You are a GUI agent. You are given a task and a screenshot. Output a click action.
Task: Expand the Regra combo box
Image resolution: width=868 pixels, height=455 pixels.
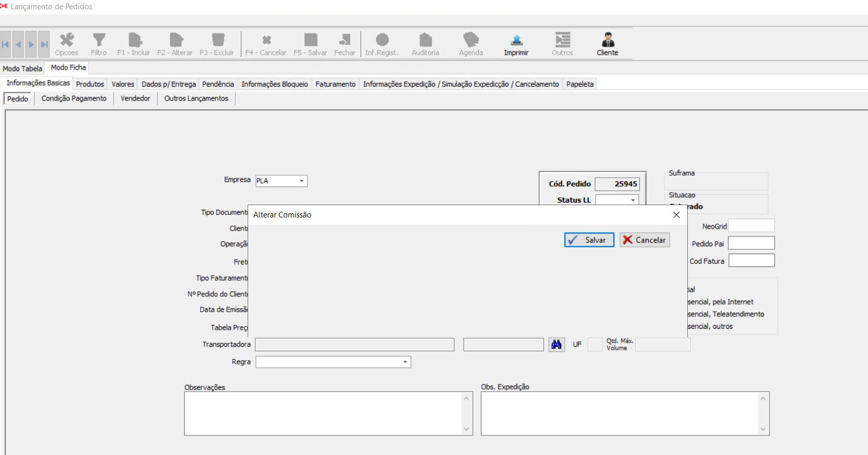405,362
